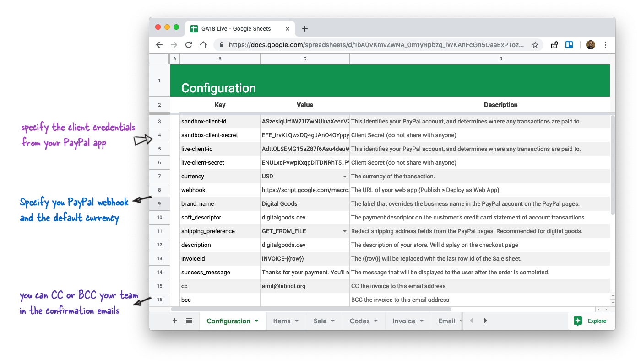Switch to the Codes sheet

360,321
